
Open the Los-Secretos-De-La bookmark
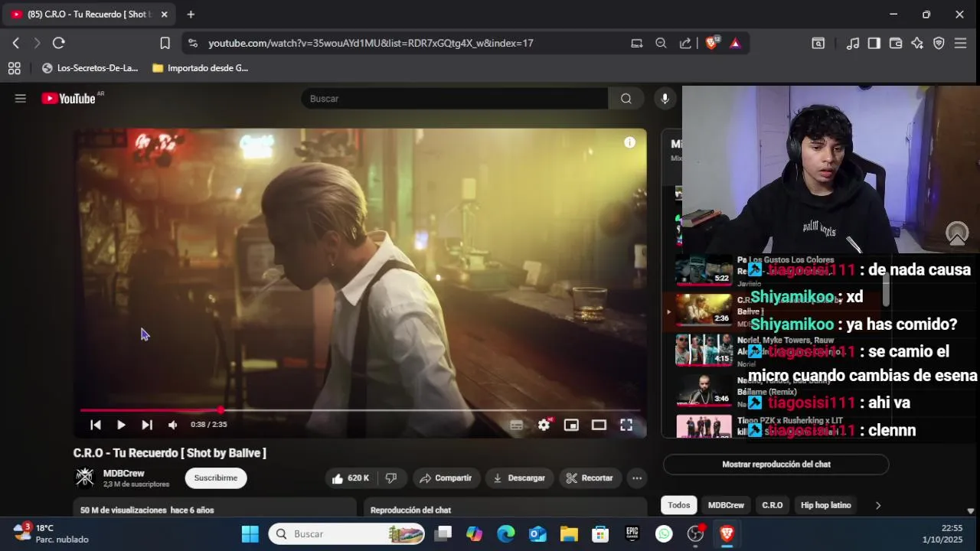[90, 68]
